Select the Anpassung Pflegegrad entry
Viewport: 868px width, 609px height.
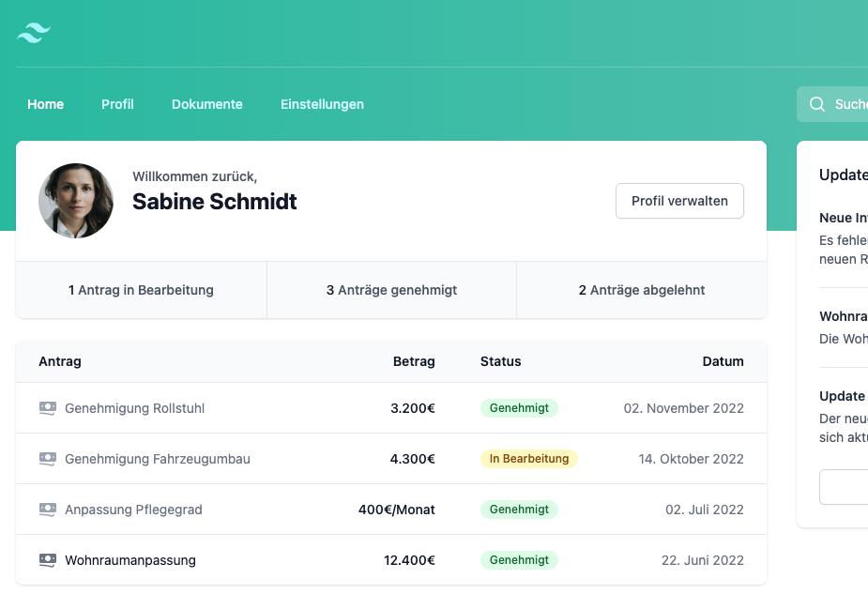pos(133,510)
